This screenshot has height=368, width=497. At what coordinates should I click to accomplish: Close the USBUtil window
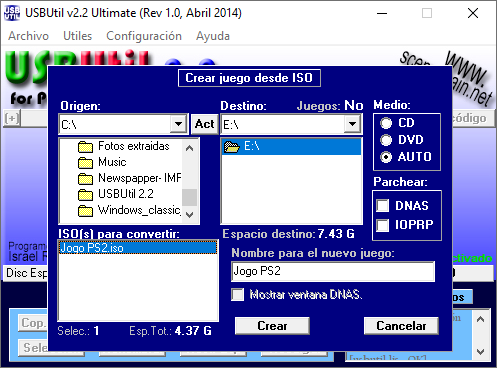[473, 13]
